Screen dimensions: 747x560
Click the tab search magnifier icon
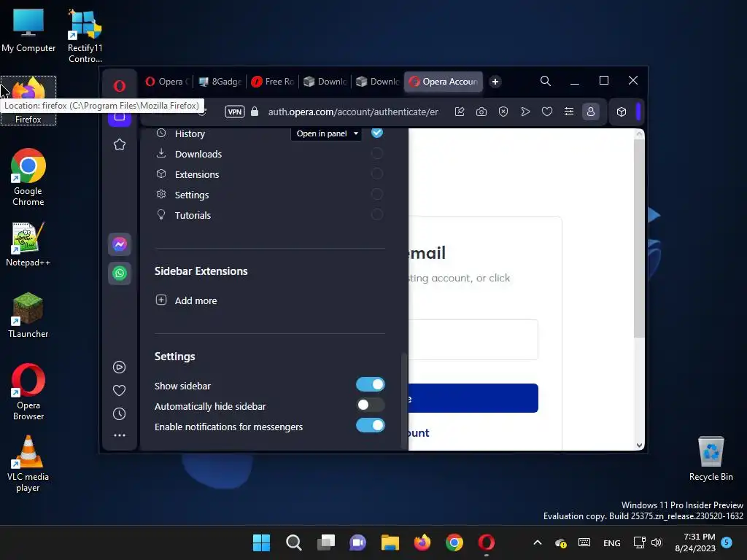[546, 81]
